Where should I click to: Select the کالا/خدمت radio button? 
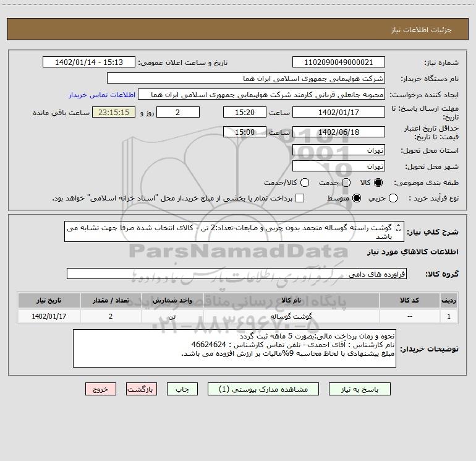coord(305,183)
